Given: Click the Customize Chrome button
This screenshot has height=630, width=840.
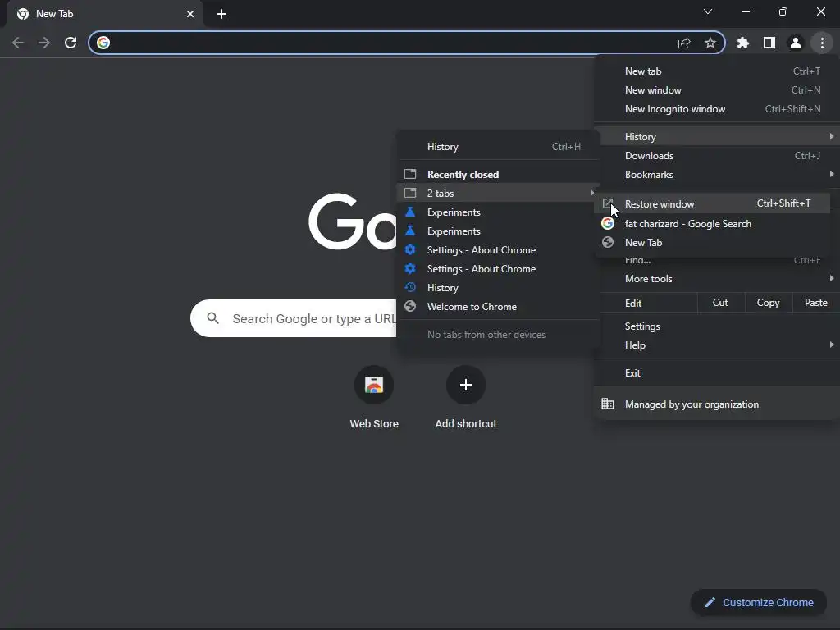Looking at the screenshot, I should [x=759, y=602].
